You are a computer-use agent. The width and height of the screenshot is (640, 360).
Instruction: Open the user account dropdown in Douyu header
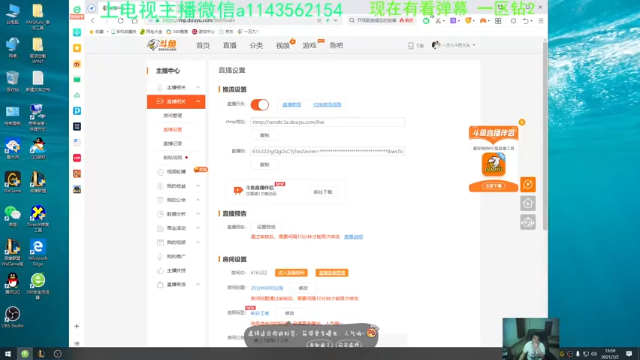[x=454, y=45]
